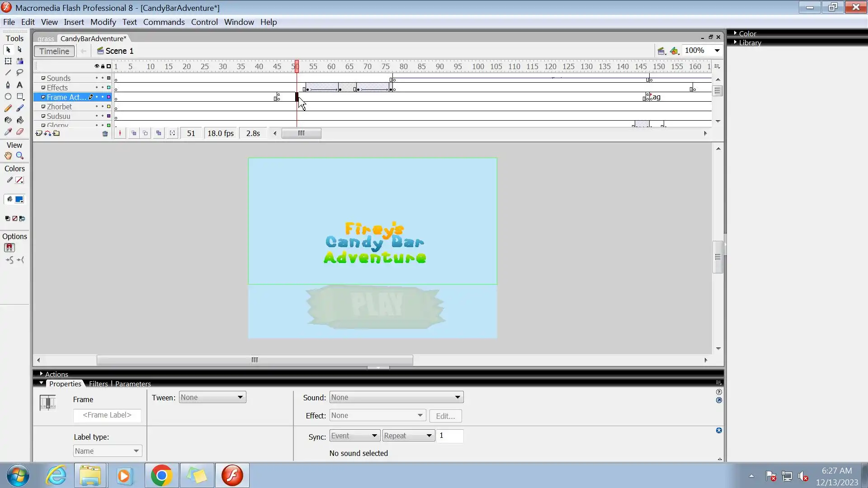Open the Modify menu
The height and width of the screenshot is (488, 868).
103,22
